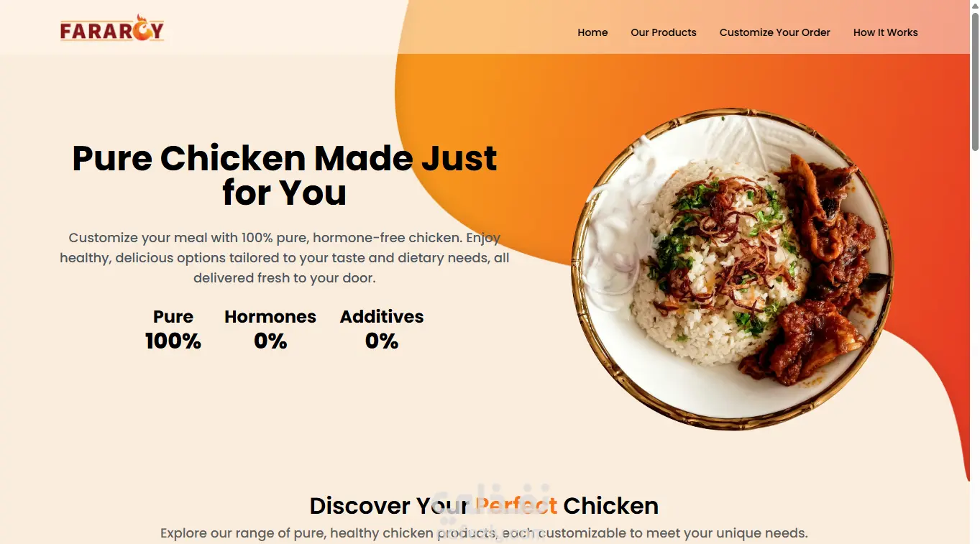Open the Our Products nav item
Viewport: 980px width, 544px height.
click(x=664, y=32)
